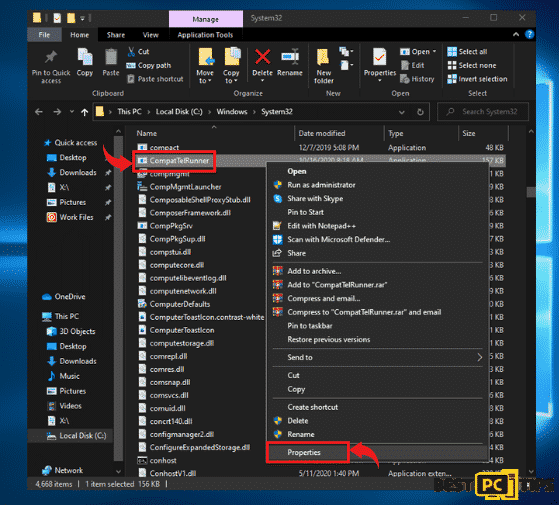Click the Copy ribbon icon
Viewport: 559px width, 505px height.
[x=85, y=57]
